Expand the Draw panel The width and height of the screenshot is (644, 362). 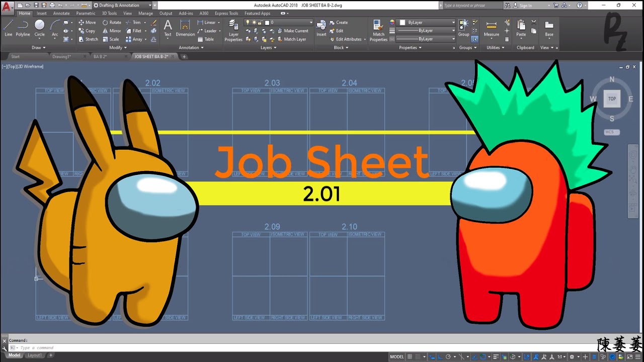click(x=38, y=48)
